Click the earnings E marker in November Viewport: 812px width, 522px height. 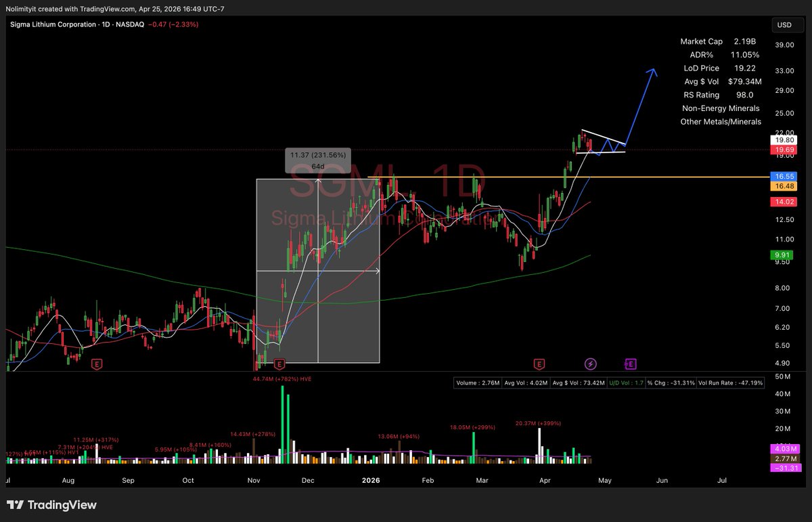click(x=278, y=364)
